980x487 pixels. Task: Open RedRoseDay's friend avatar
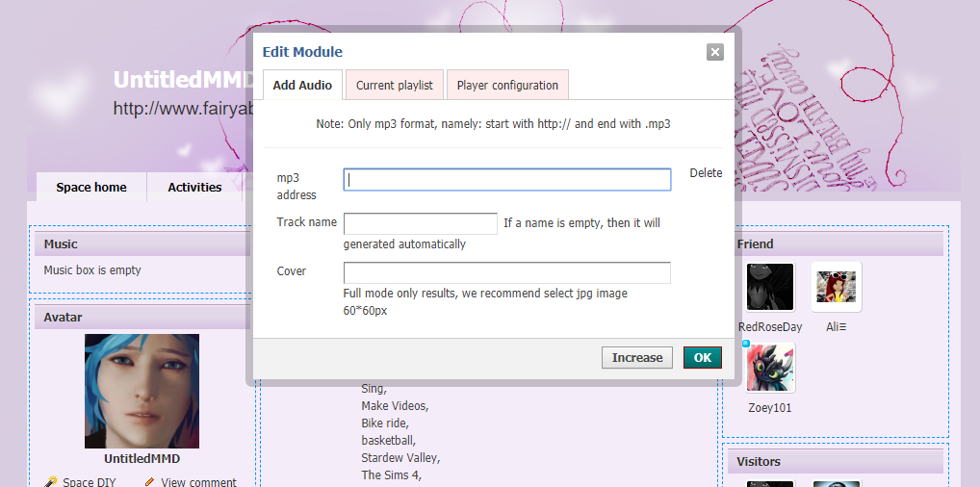tap(770, 287)
